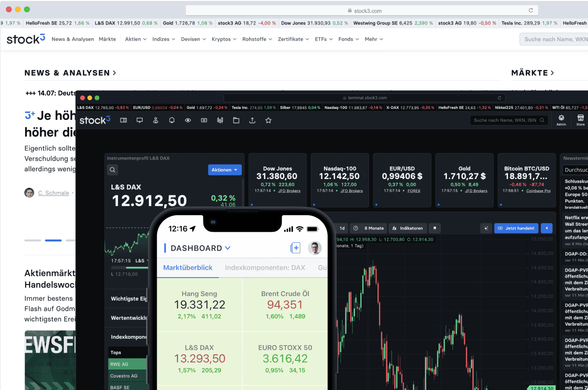Focus the Newsterminal Durchsuchen field
This screenshot has width=588, height=390.
coord(575,170)
